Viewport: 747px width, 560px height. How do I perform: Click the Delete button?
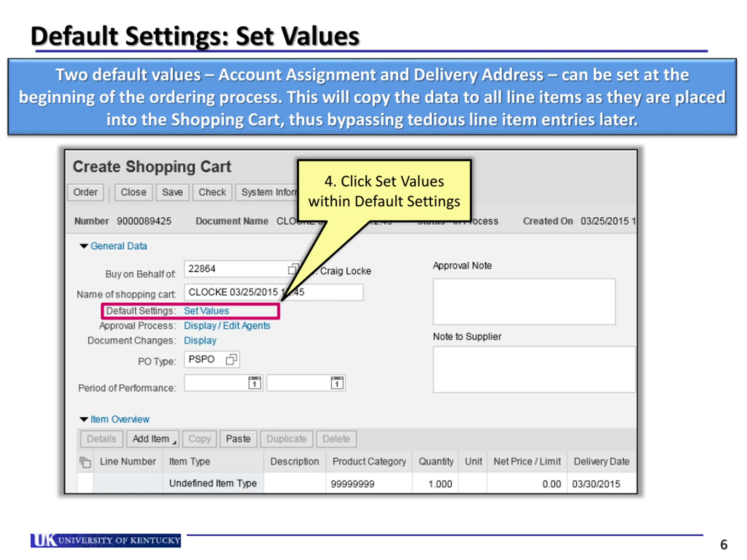336,439
